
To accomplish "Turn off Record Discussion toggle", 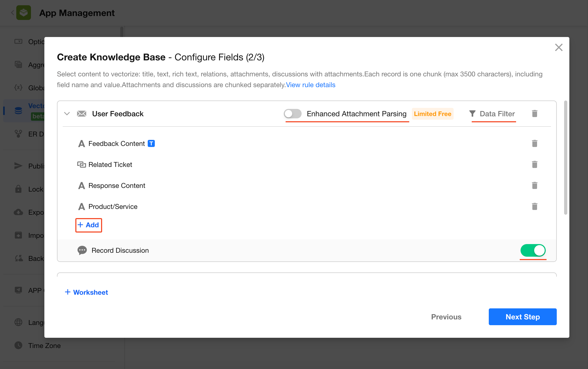I will click(x=533, y=250).
